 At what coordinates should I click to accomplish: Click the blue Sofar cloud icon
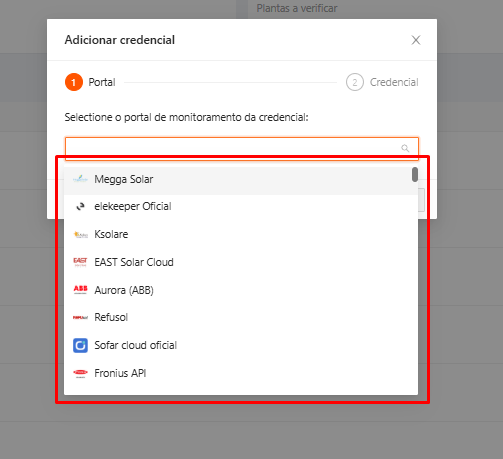coord(80,345)
